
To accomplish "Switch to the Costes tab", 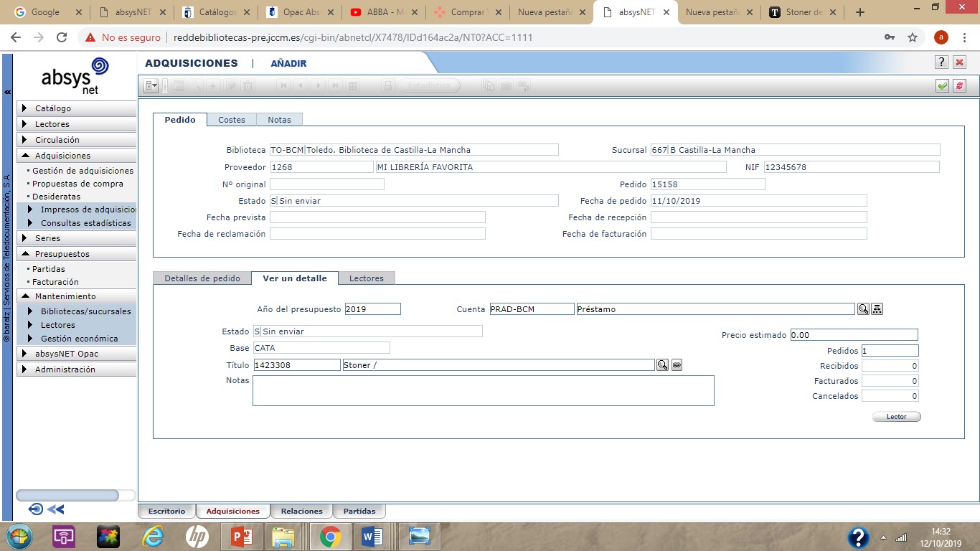I will coord(231,120).
